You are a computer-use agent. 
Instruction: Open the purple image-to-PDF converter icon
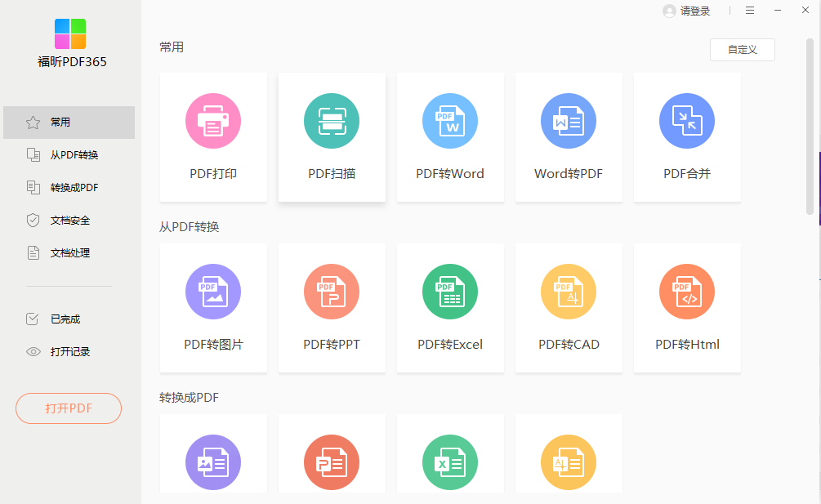213,462
